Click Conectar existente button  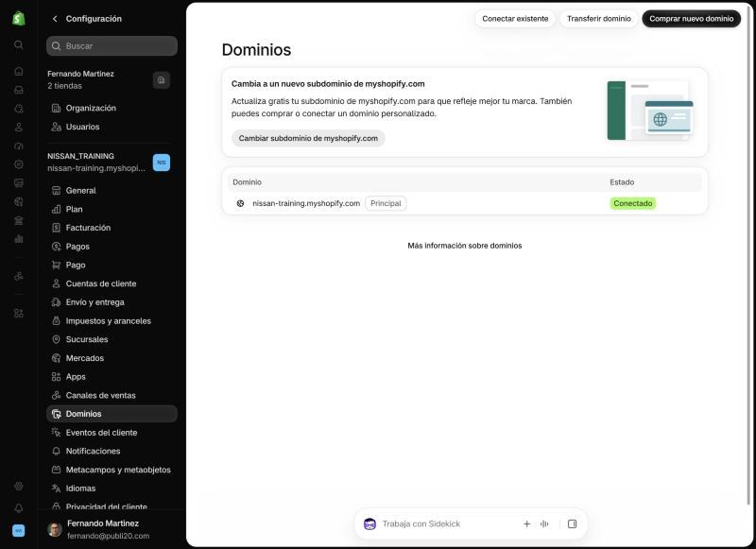coord(515,19)
